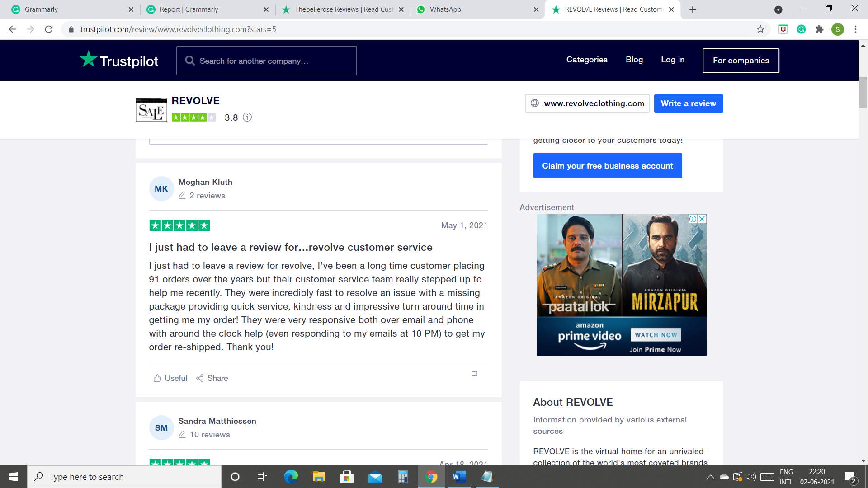Click Claim your free business account
Viewport: 868px width, 488px height.
pyautogui.click(x=608, y=166)
